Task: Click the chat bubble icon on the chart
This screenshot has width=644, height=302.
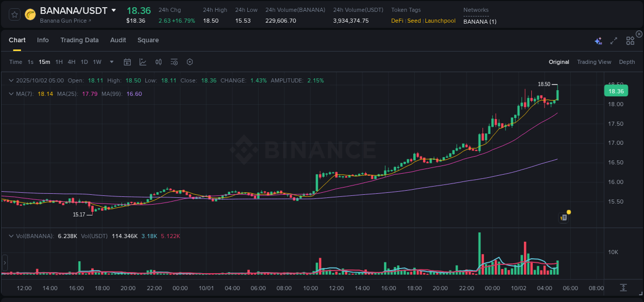Action: point(563,217)
